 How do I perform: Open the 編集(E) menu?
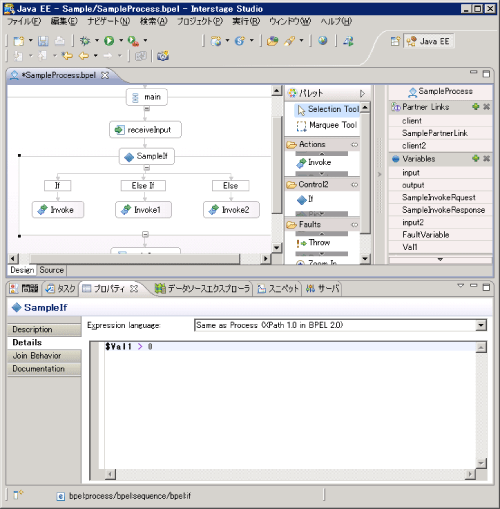click(x=64, y=22)
